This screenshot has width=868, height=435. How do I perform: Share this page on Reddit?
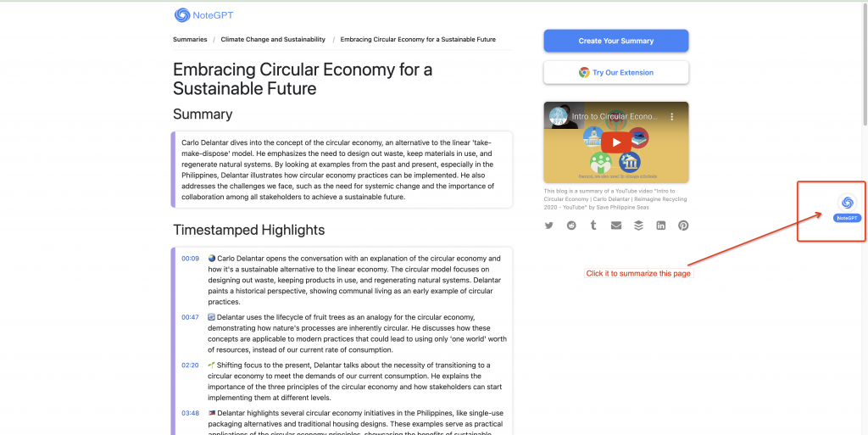[x=571, y=226]
